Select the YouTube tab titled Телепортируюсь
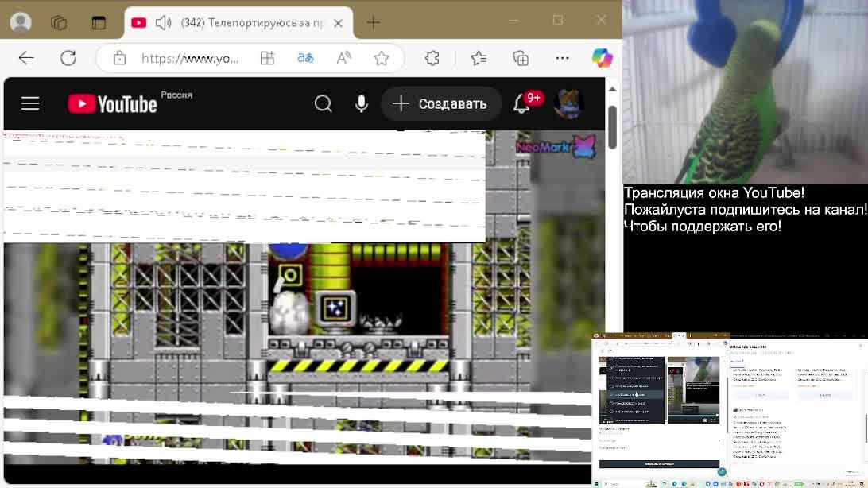Image resolution: width=868 pixels, height=488 pixels. (238, 23)
